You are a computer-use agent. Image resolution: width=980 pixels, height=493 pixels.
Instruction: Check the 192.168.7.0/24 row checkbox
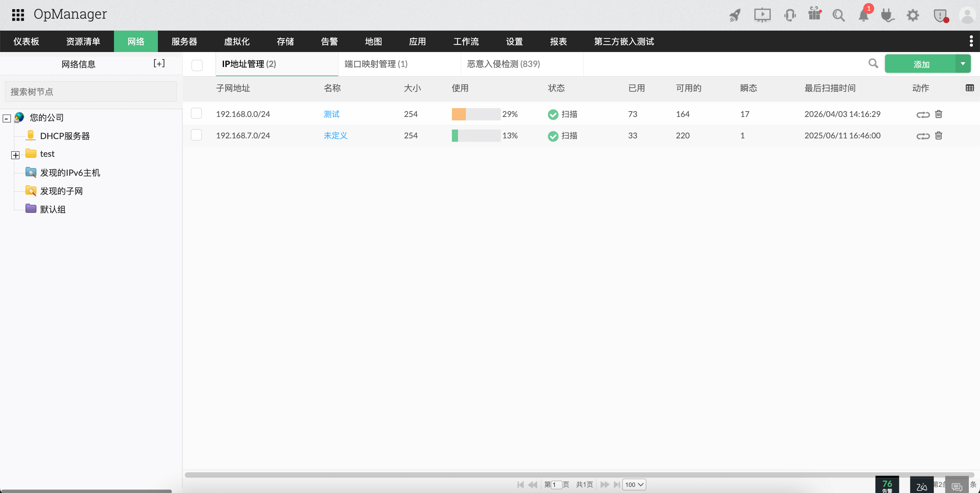(x=196, y=135)
